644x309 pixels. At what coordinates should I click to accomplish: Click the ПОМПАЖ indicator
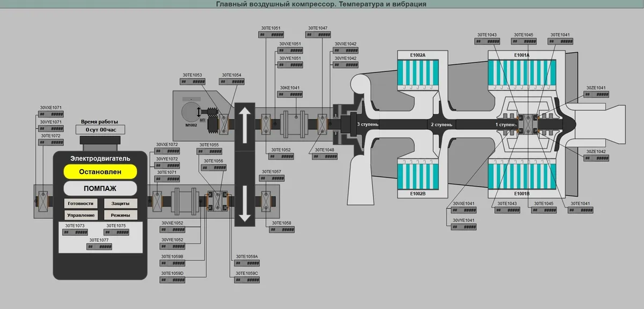click(x=100, y=189)
